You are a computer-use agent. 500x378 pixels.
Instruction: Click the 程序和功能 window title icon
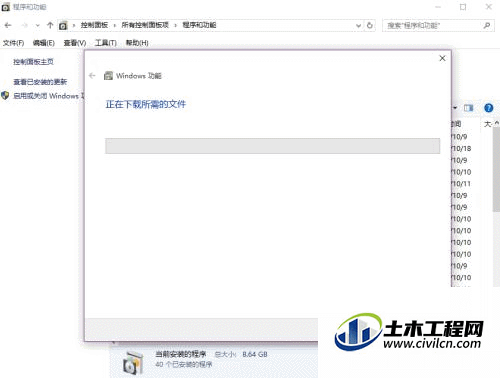(x=5, y=7)
